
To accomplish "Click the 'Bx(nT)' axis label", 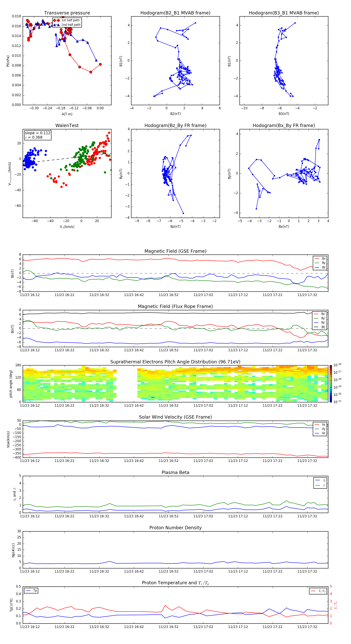I will click(284, 227).
